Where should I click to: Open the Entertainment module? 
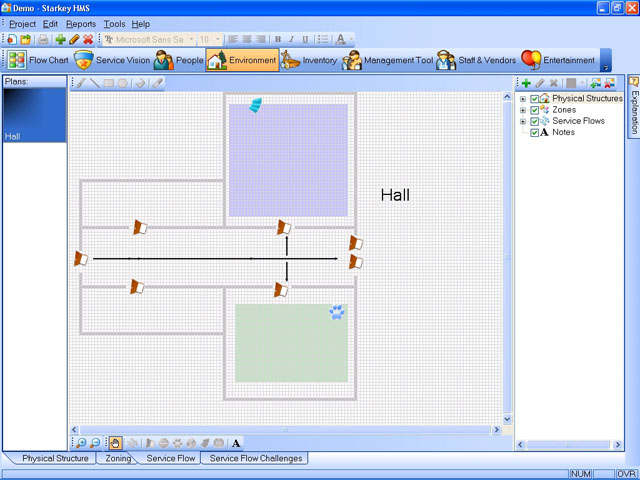pos(558,60)
